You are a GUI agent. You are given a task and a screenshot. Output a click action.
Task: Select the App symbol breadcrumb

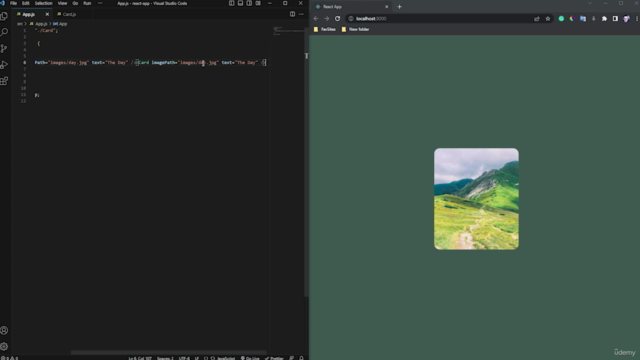click(x=60, y=24)
